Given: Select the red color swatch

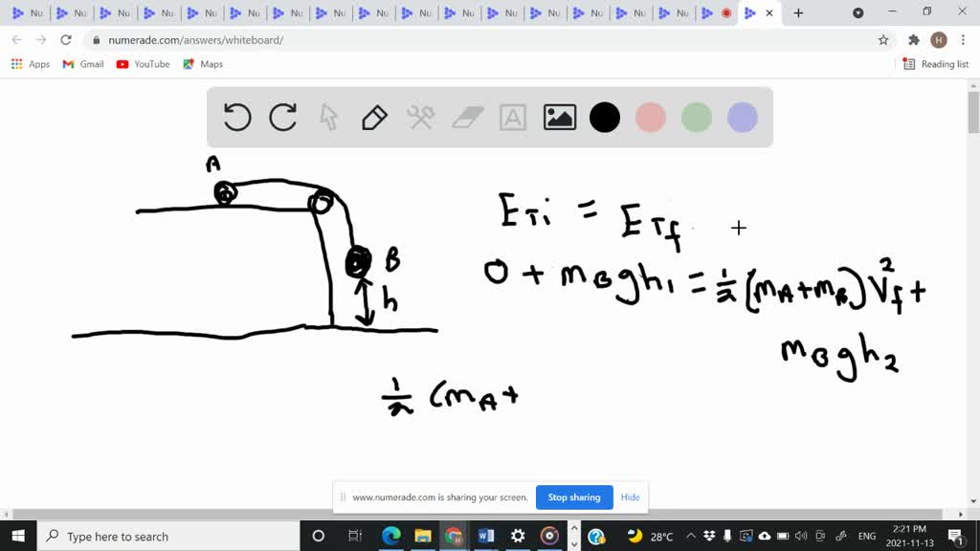Looking at the screenshot, I should click(651, 117).
